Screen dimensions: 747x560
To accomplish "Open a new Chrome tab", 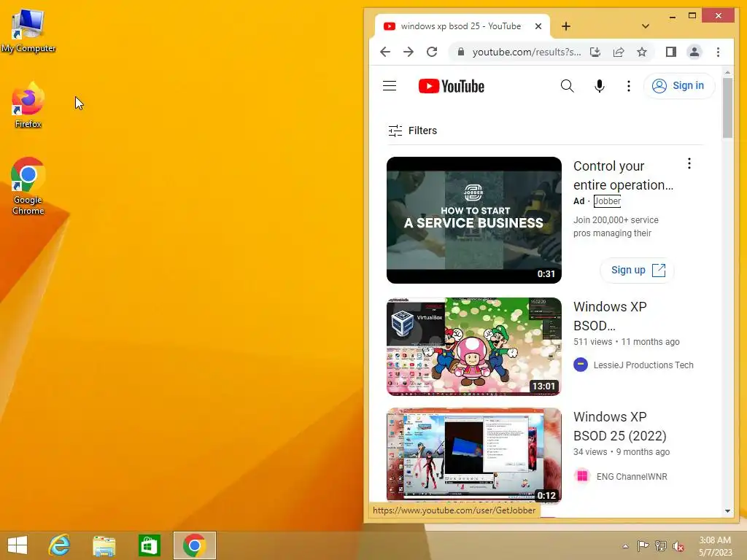I will pos(566,26).
